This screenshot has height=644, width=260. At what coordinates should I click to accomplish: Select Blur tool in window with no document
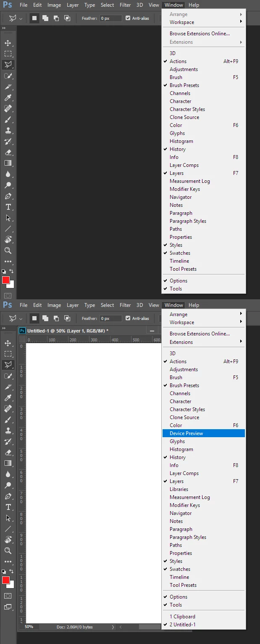click(8, 174)
